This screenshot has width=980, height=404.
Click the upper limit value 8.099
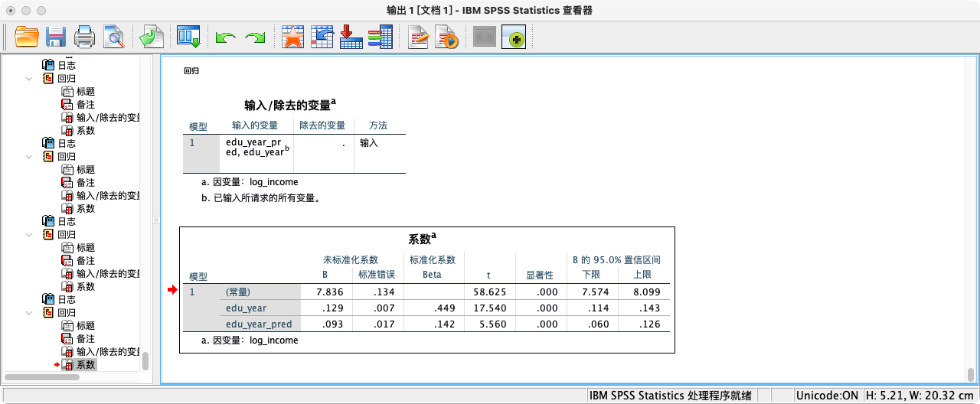tap(646, 292)
